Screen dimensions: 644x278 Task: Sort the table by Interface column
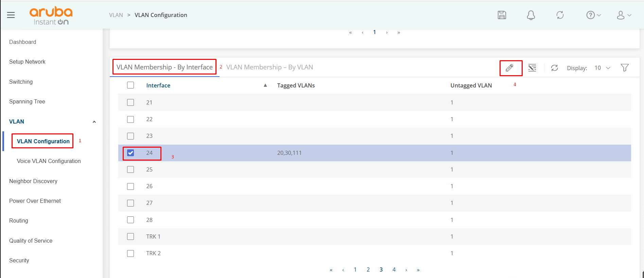[x=158, y=85]
